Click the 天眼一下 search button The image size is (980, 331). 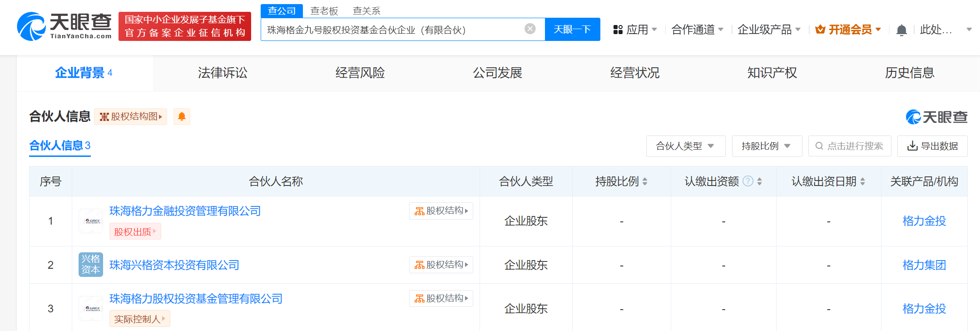[x=572, y=30]
